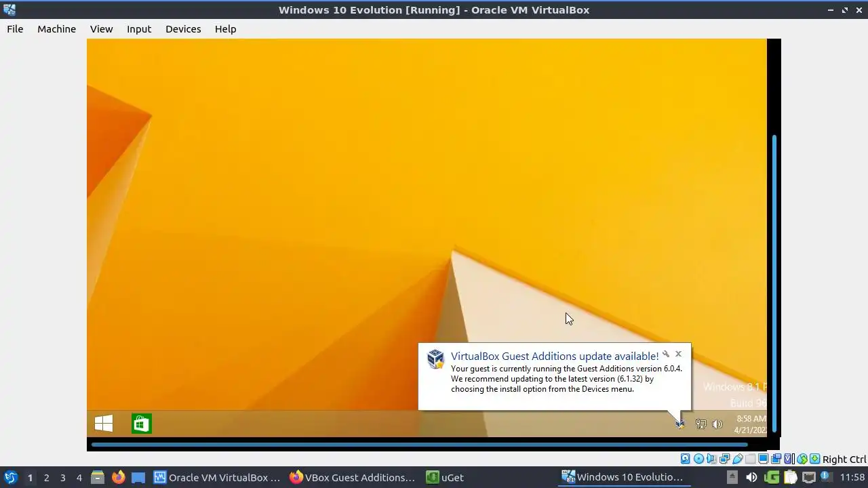Image resolution: width=868 pixels, height=488 pixels.
Task: Open the clipboard manager tray icon
Action: point(790,477)
